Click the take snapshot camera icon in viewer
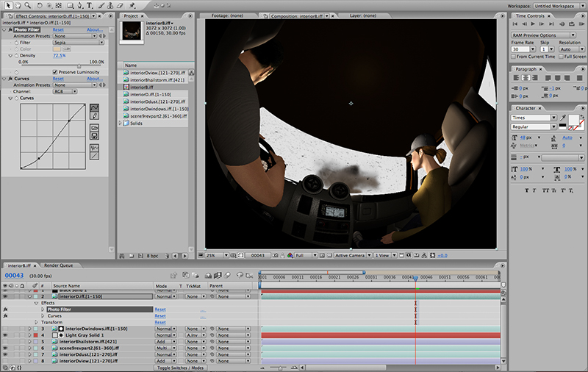Image resolution: width=588 pixels, height=372 pixels. [x=275, y=255]
